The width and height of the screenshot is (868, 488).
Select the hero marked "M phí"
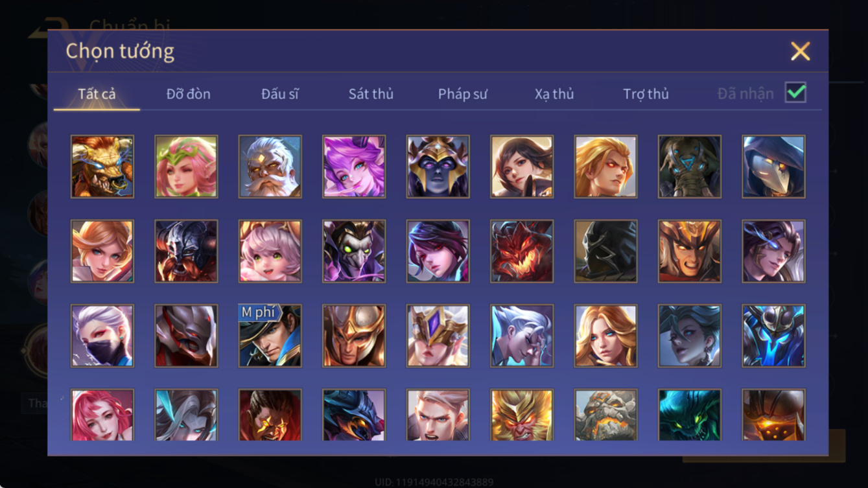click(x=270, y=336)
